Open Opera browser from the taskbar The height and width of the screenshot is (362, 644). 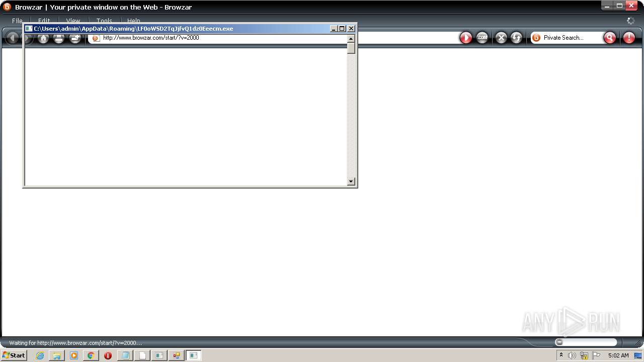pos(108,355)
